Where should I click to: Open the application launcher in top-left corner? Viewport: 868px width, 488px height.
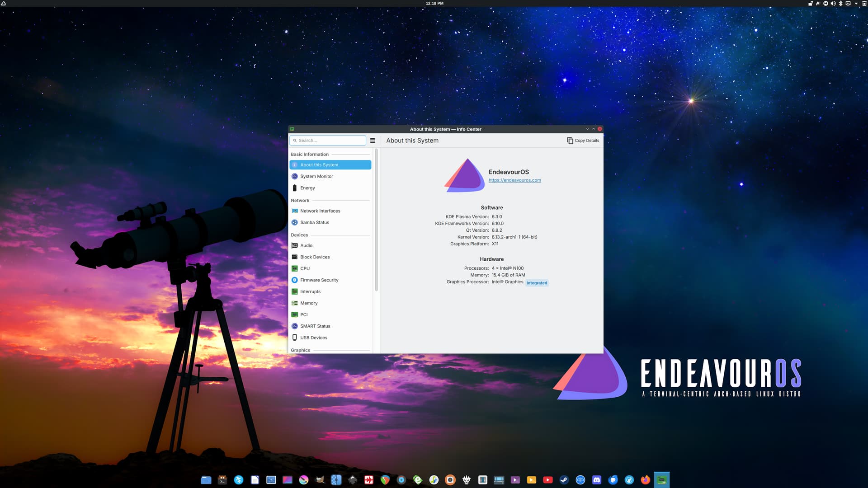(x=4, y=3)
